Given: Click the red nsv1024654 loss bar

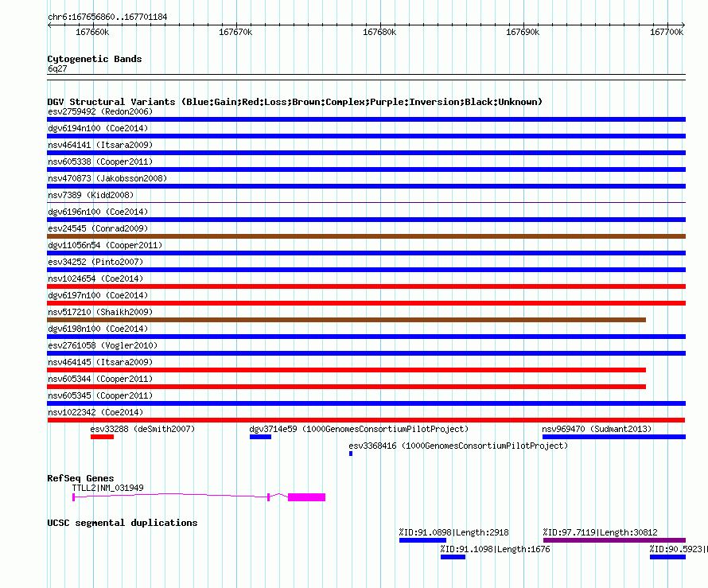Looking at the screenshot, I should point(366,286).
